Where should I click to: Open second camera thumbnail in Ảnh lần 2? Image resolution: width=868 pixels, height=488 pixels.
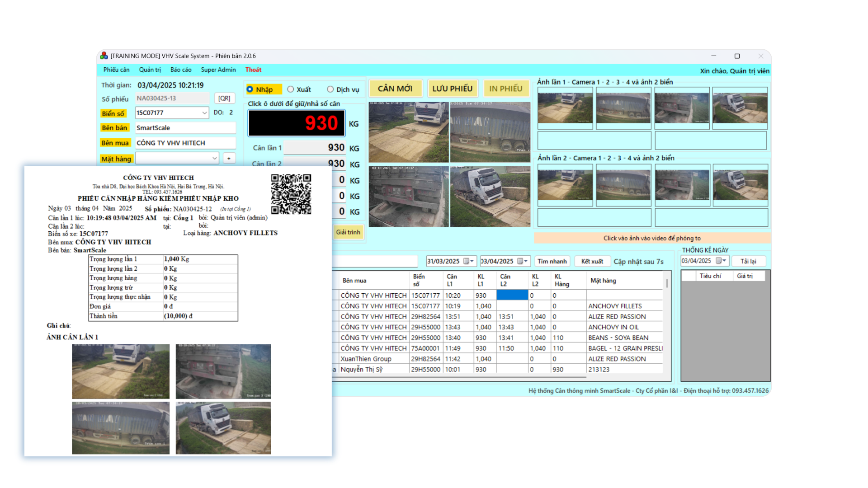(x=623, y=185)
